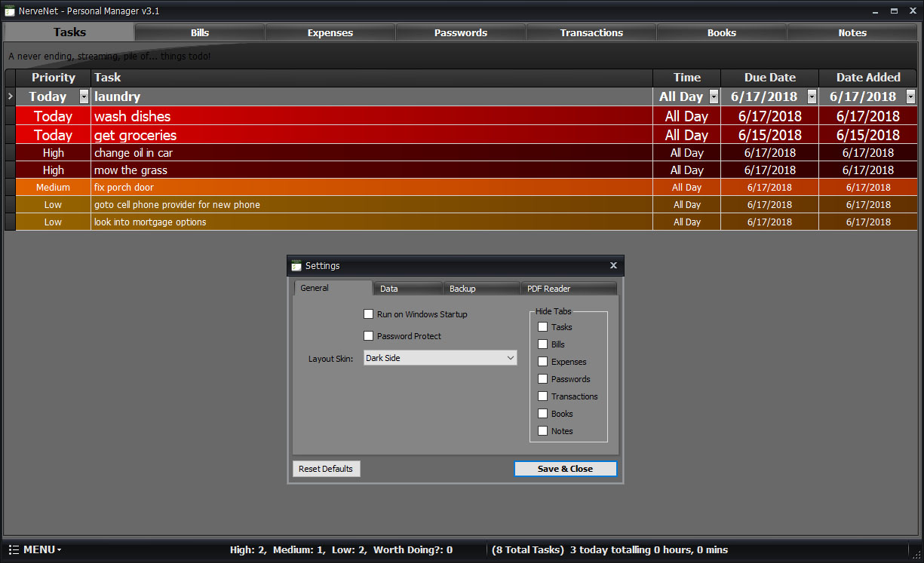This screenshot has width=924, height=563.
Task: Sort by the Due Date column header
Action: (769, 78)
